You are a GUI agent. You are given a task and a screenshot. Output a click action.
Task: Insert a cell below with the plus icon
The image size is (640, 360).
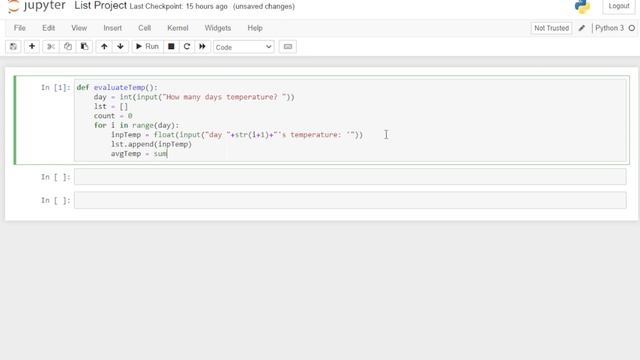coord(32,47)
